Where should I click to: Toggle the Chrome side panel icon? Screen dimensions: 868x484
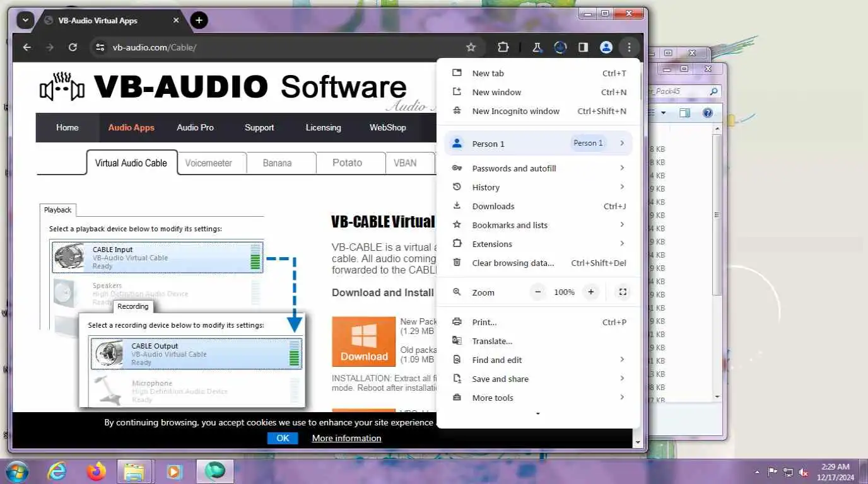coord(583,47)
